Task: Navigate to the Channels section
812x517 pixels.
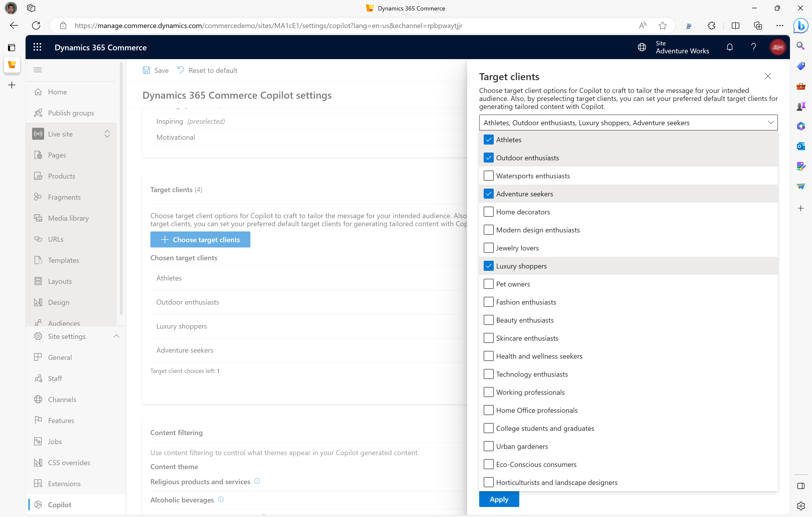Action: (62, 399)
